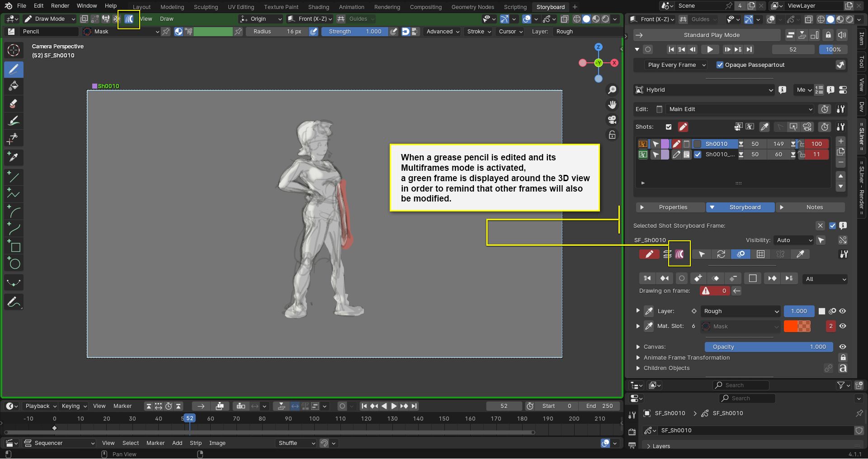
Task: Select the Fill tool in the toolbar
Action: click(x=14, y=86)
